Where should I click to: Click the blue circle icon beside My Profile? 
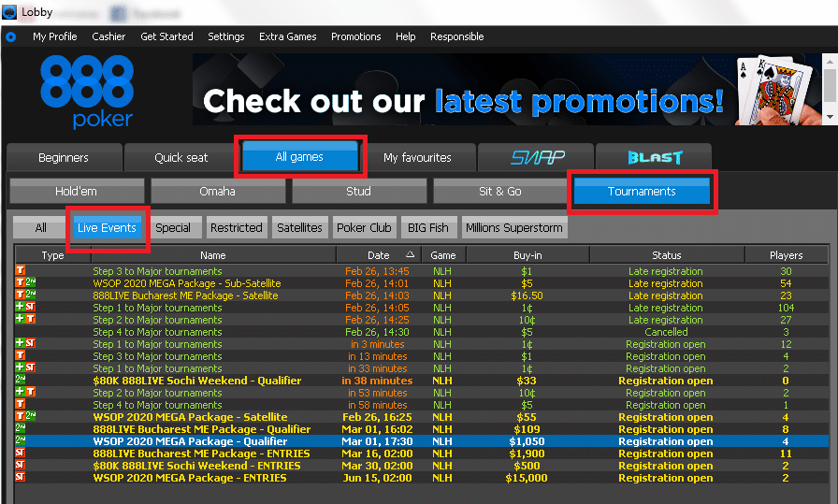tap(10, 36)
